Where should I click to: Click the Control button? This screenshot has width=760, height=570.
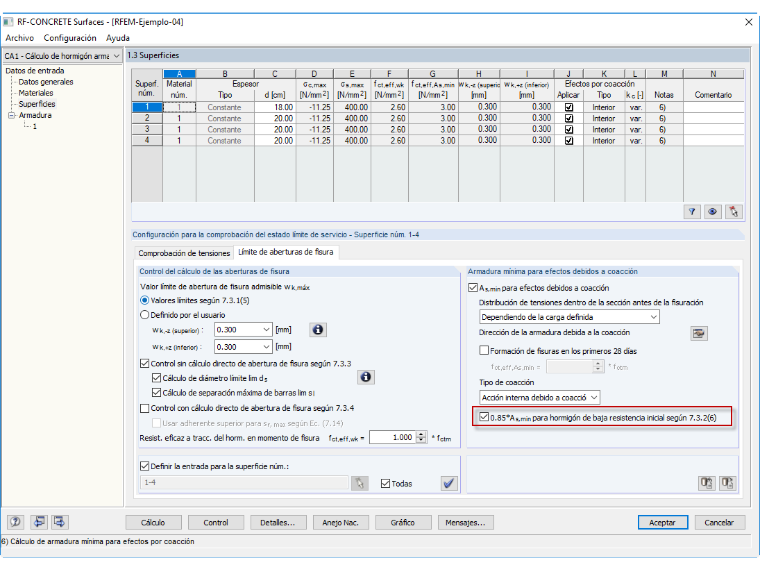point(216,522)
